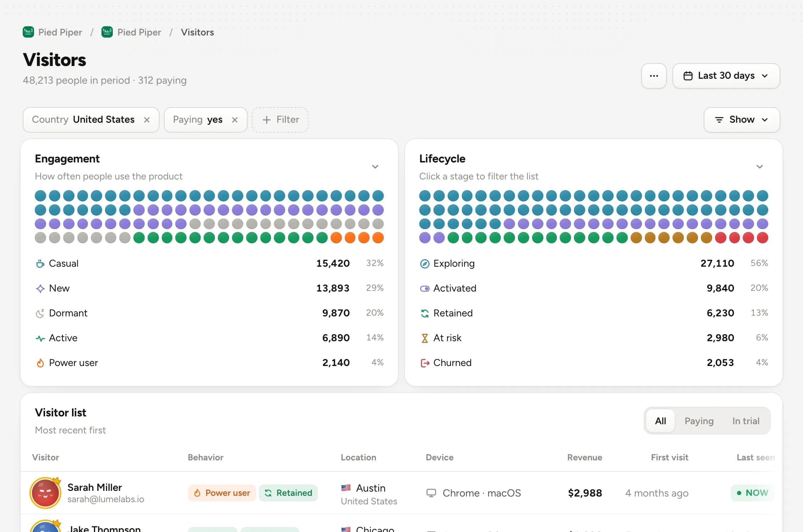Viewport: 803px width, 532px height.
Task: Click the Location column header
Action: [x=358, y=458]
